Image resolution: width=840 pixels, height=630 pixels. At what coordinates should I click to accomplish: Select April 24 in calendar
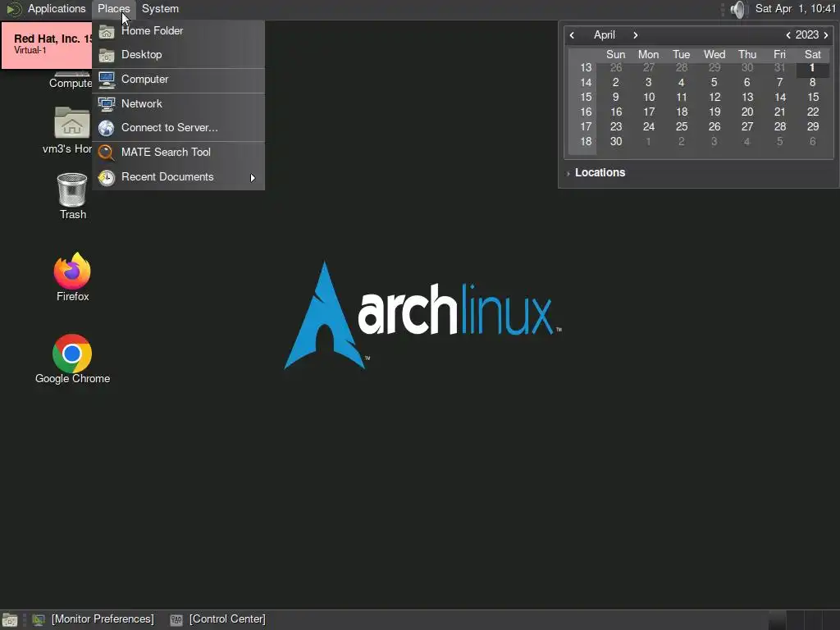[649, 126]
